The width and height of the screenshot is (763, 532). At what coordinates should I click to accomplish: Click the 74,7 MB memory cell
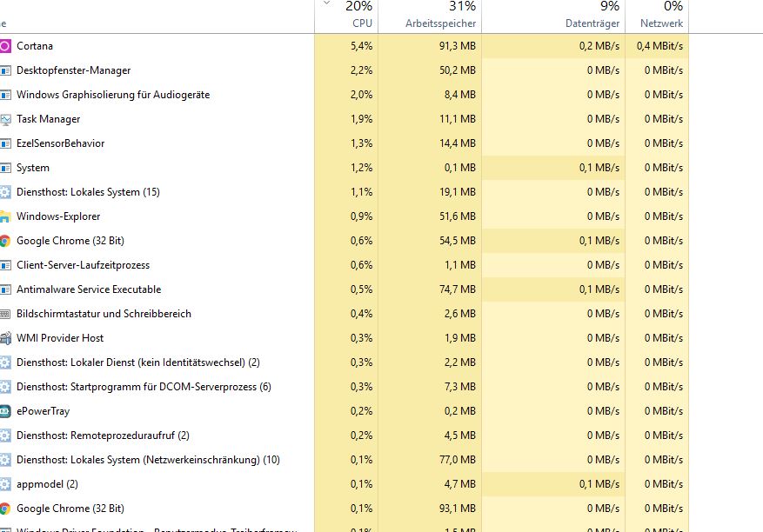(458, 289)
